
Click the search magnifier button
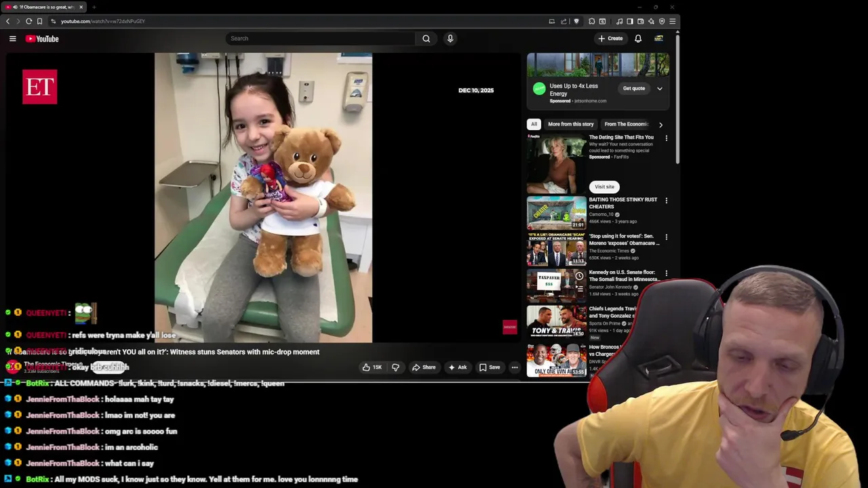coord(426,39)
